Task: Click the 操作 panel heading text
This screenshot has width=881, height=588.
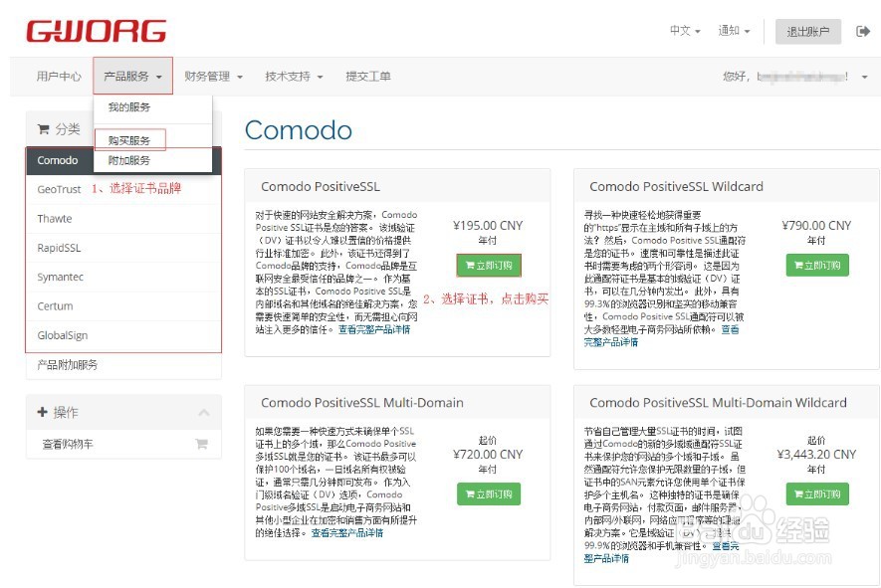Action: 66,413
